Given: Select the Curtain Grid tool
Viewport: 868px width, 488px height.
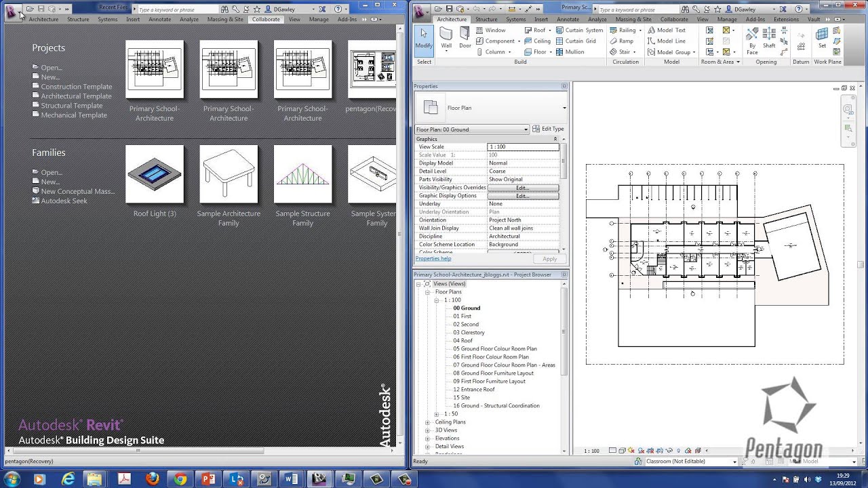Looking at the screenshot, I should coord(576,41).
